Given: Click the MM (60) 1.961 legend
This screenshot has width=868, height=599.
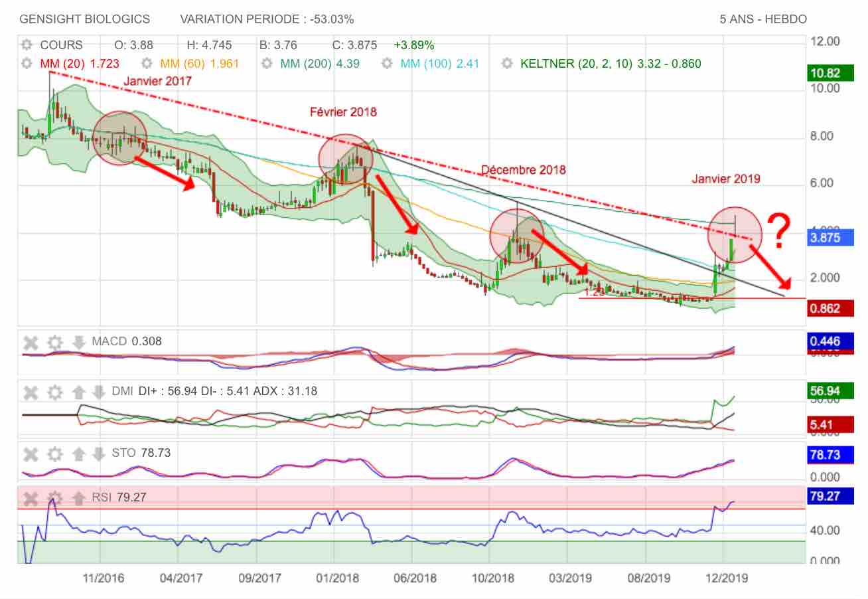Looking at the screenshot, I should [200, 64].
